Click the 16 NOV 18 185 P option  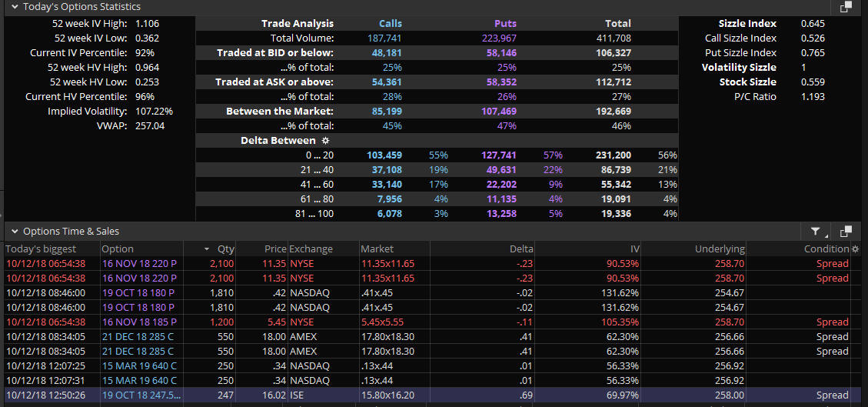pos(139,322)
